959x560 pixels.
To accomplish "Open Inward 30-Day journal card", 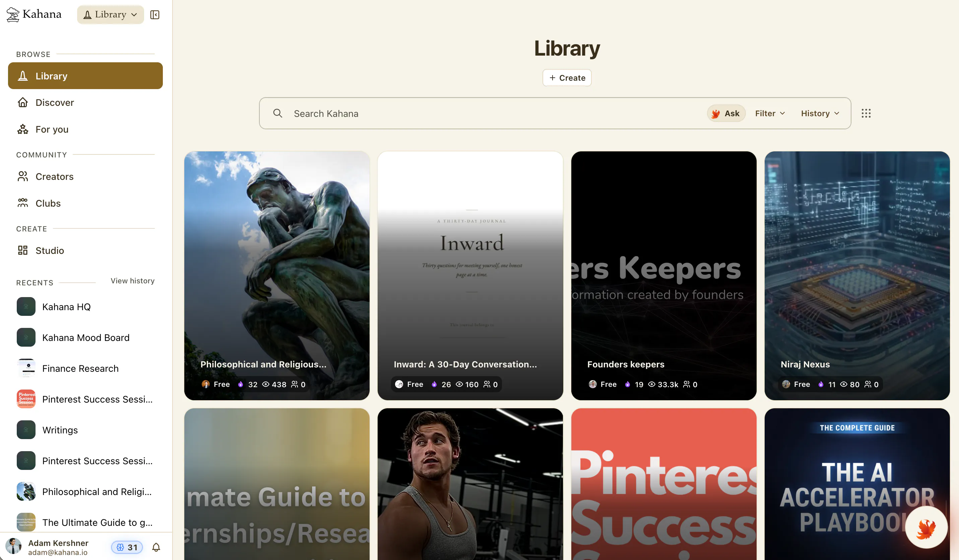I will pos(470,275).
